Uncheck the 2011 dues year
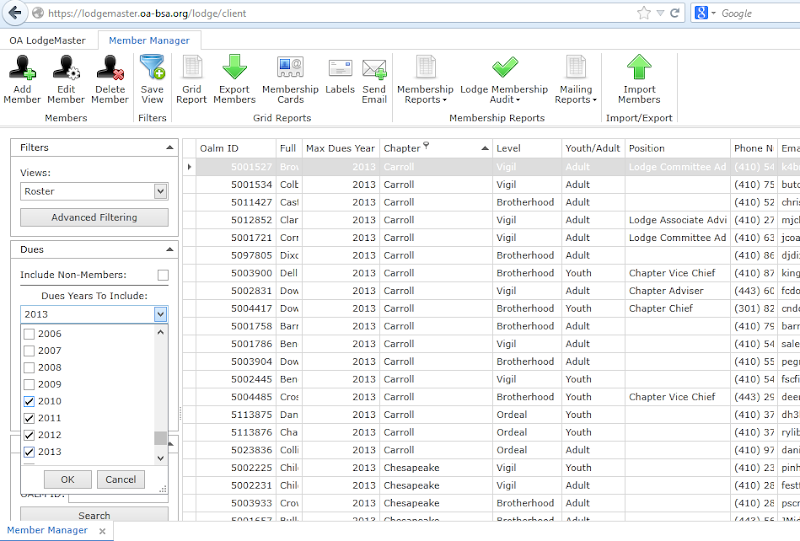This screenshot has width=800, height=541. [x=29, y=418]
